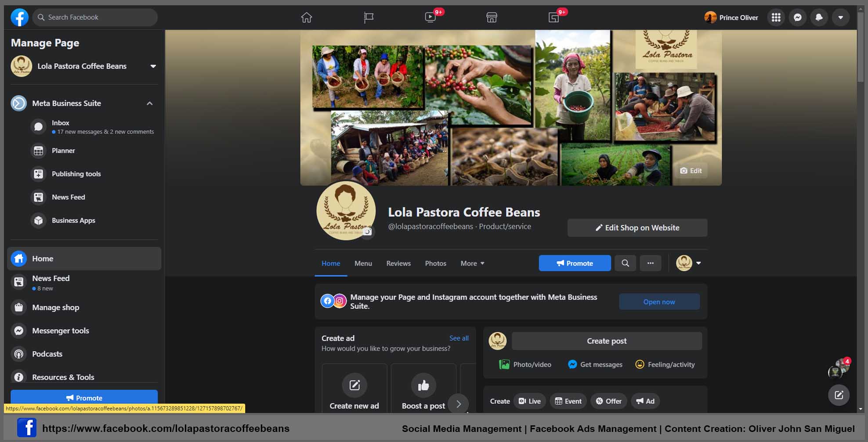Click Edit Shop on Website button
868x442 pixels.
[x=637, y=228]
